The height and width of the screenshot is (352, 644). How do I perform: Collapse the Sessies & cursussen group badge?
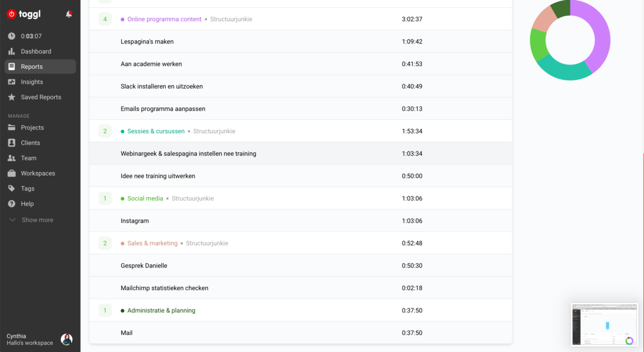[x=105, y=131]
